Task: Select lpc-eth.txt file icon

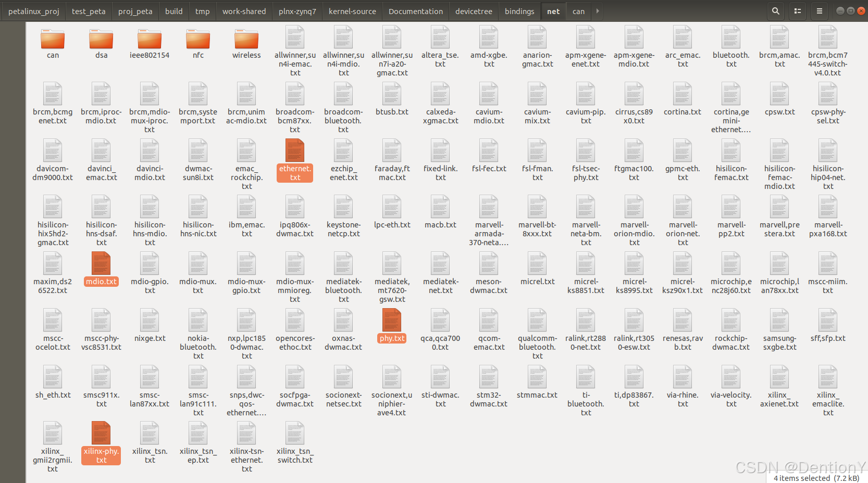Action: click(392, 207)
